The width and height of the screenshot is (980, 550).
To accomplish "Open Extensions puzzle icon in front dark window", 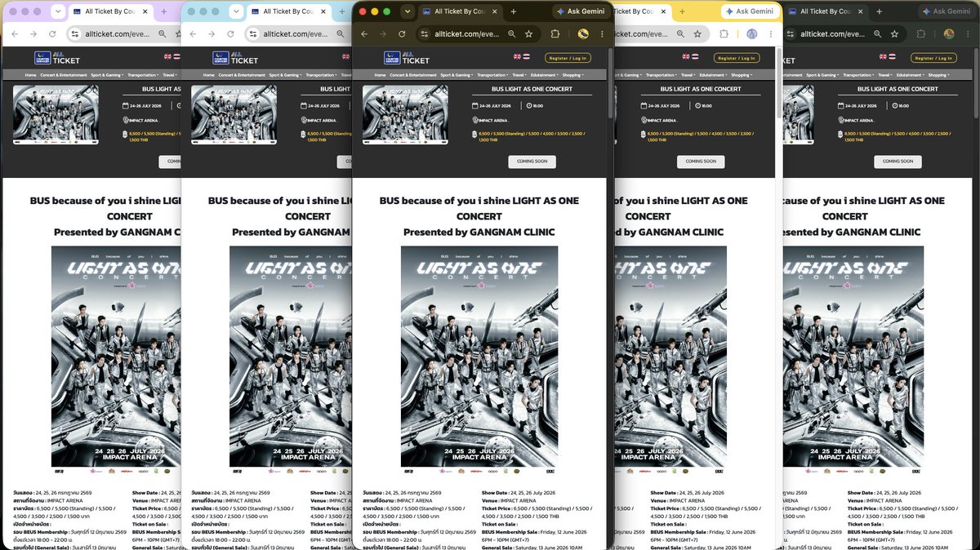I will [x=555, y=34].
